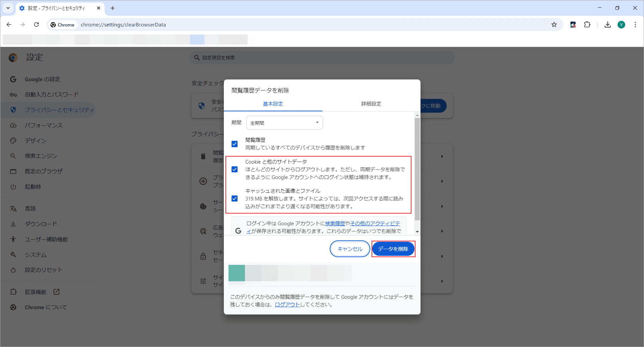Open 自動入力とパスワード settings label
This screenshot has height=347, width=644.
pyautogui.click(x=52, y=95)
